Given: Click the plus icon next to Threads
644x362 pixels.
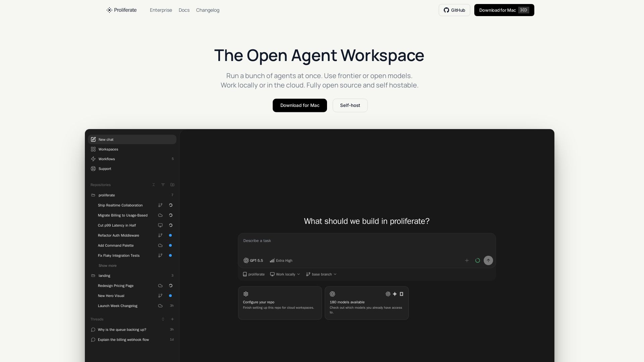Looking at the screenshot, I should (x=172, y=319).
